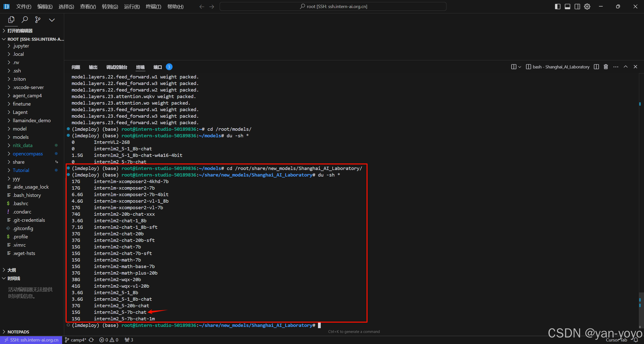Open the terminal launch profile dropdown

(519, 67)
